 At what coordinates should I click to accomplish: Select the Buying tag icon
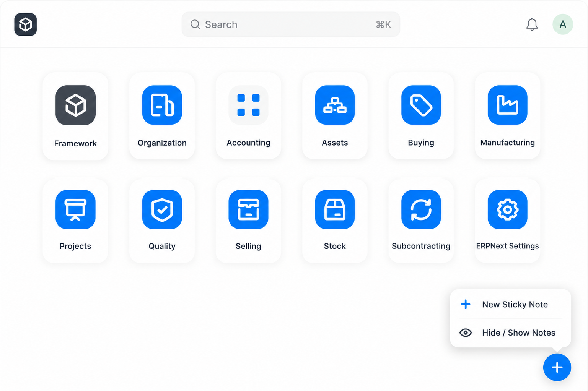tap(421, 105)
